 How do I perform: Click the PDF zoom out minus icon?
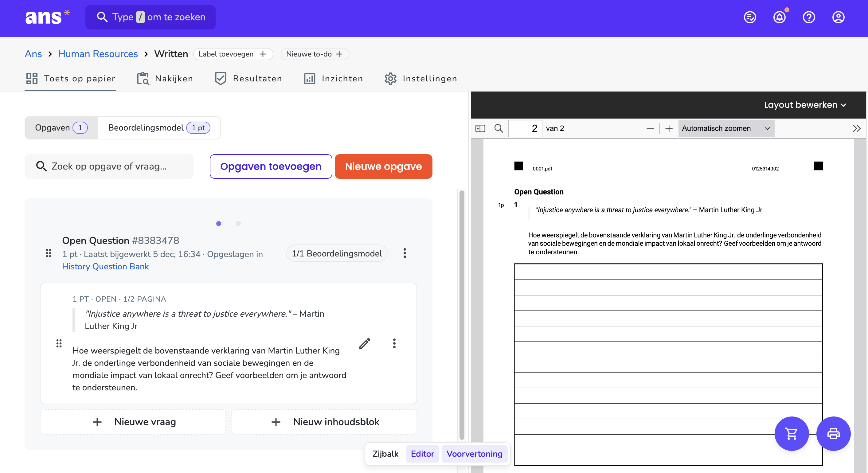[x=650, y=128]
